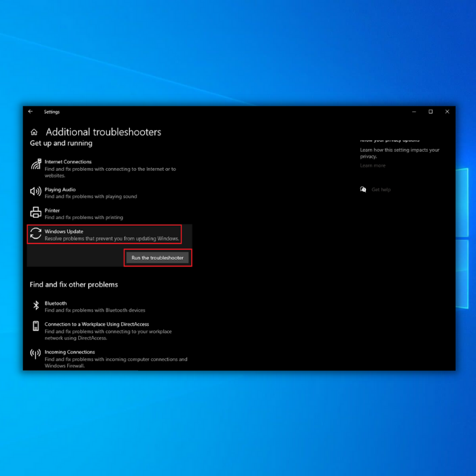Open the Get help link
This screenshot has height=476, width=476.
click(x=381, y=190)
